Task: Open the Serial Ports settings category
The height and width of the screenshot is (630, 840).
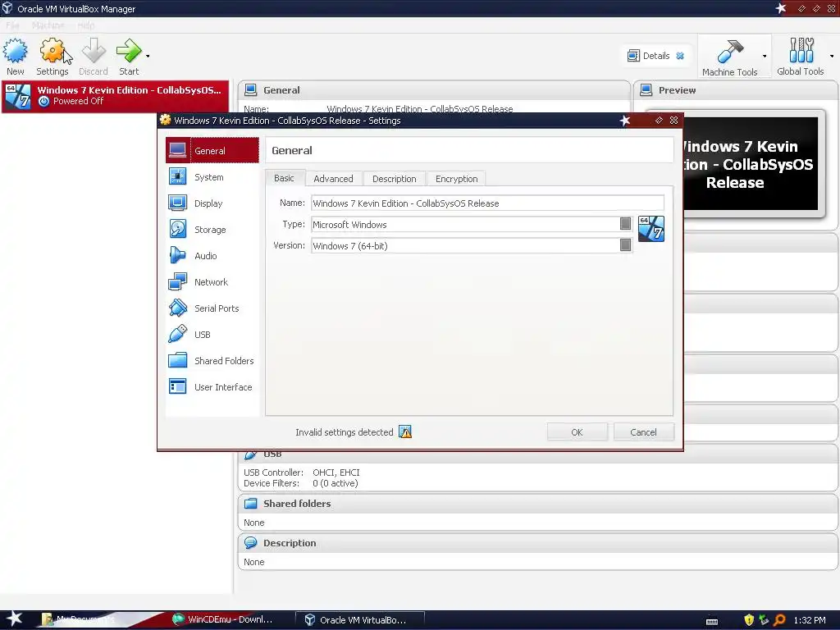Action: tap(212, 308)
